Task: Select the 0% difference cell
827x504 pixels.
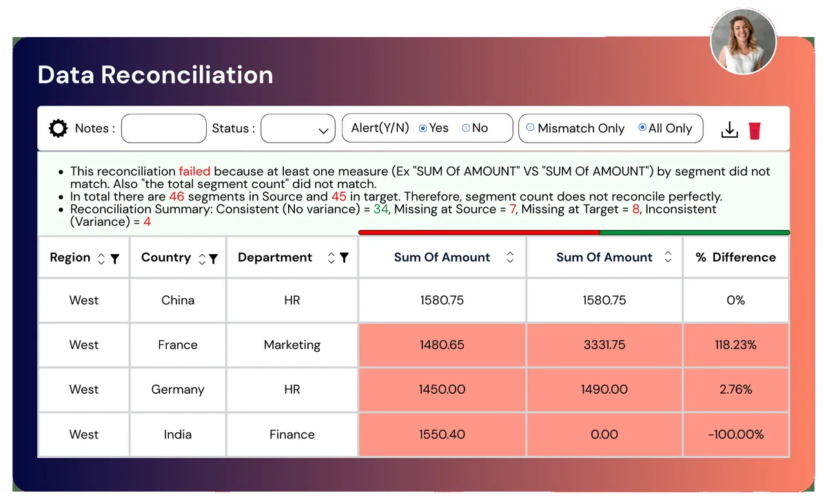Action: (736, 300)
